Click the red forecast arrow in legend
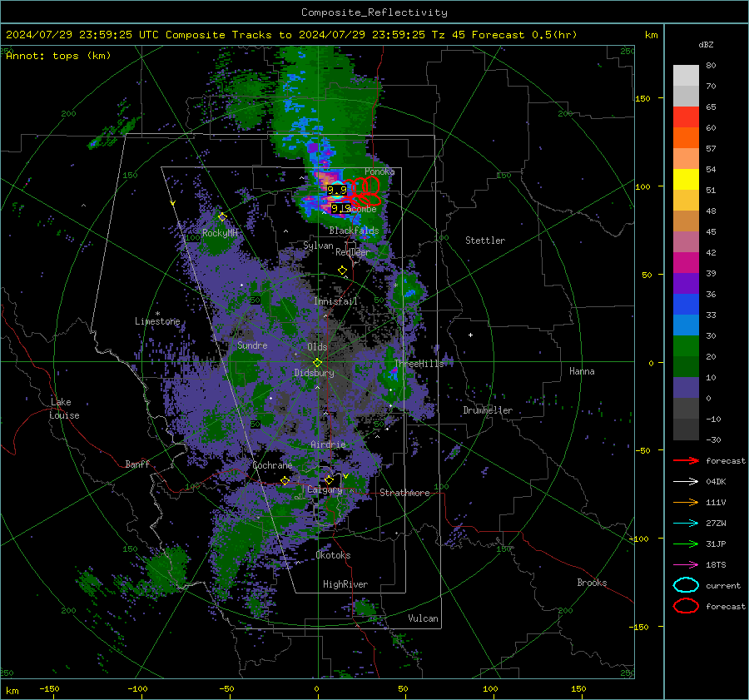 (x=686, y=460)
